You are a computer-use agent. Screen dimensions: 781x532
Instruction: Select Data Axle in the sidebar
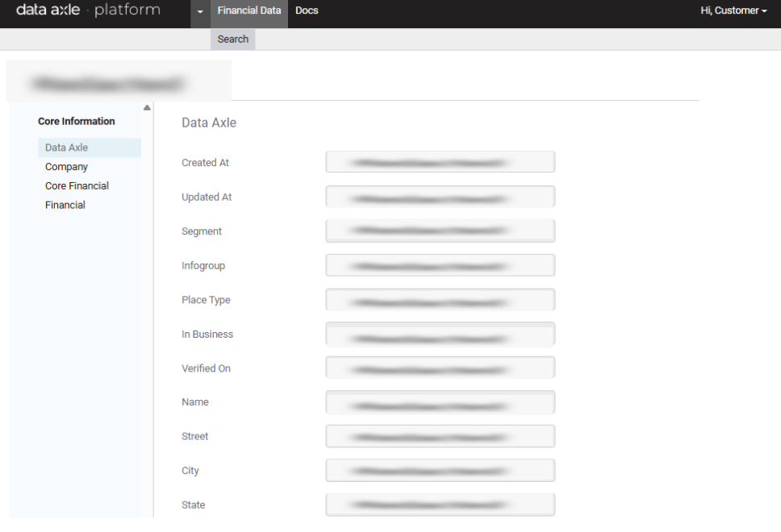(x=67, y=148)
